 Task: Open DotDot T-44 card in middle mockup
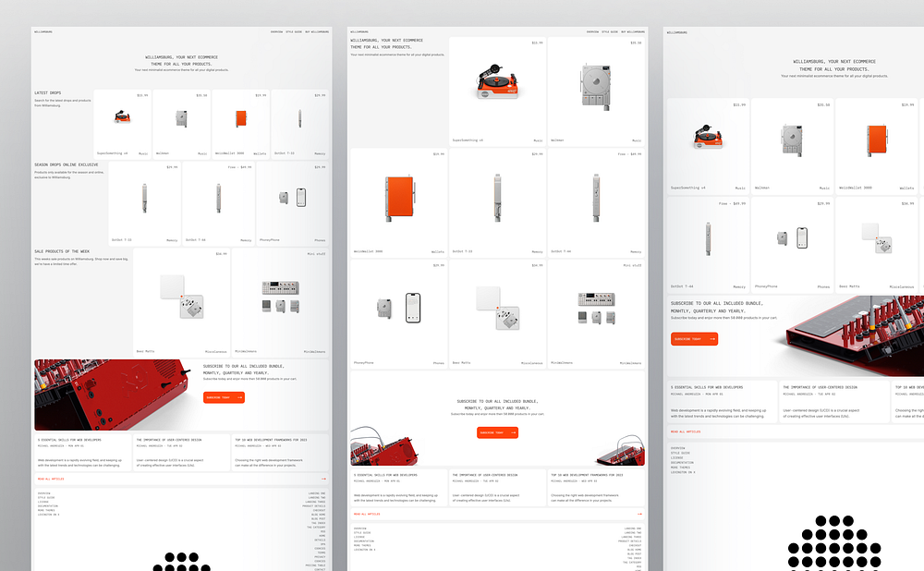(x=596, y=202)
